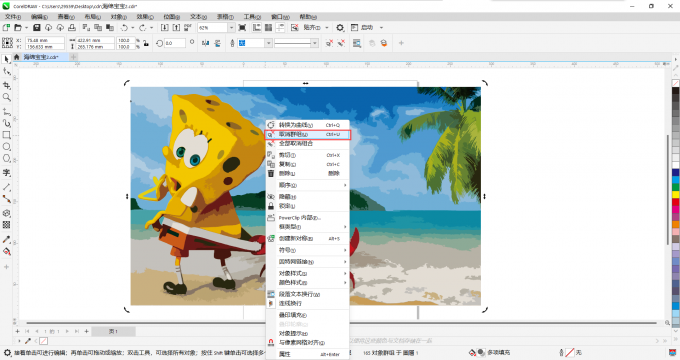
Task: Select the Freehand curve tool
Action: [x=7, y=112]
